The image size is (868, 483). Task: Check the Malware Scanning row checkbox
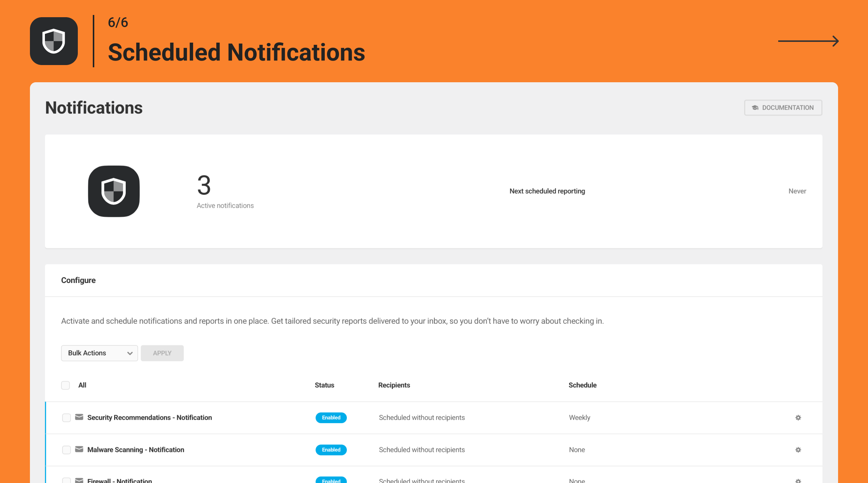pos(66,450)
